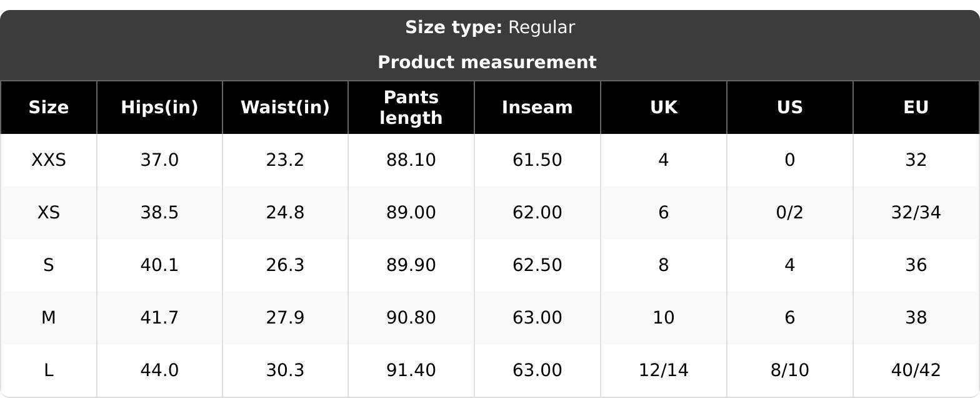Click the US column header

click(x=790, y=108)
